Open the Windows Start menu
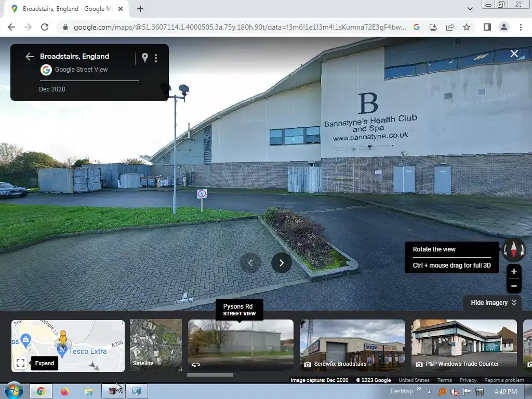Screen dimensions: 532x399 tap(14, 391)
